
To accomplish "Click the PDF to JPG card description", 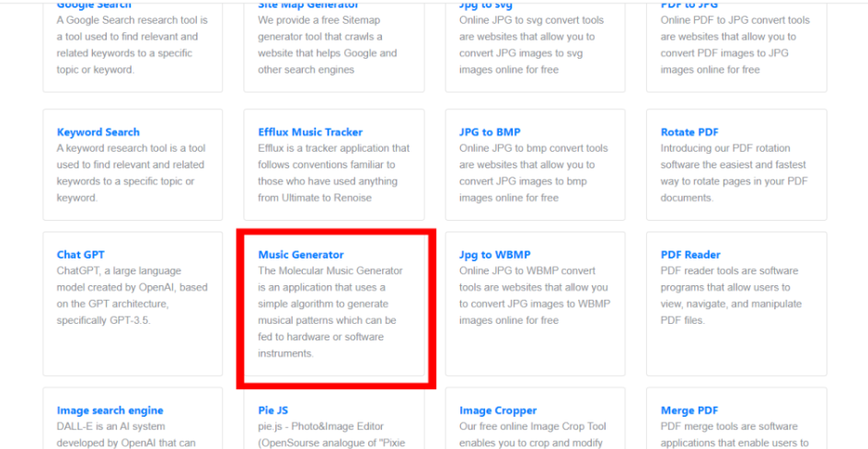I will tap(735, 44).
